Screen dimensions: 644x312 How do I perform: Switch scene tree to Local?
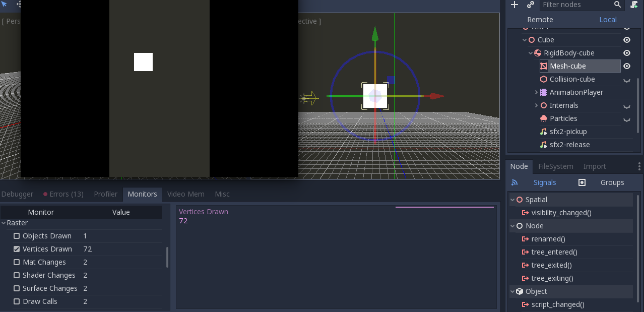point(608,20)
